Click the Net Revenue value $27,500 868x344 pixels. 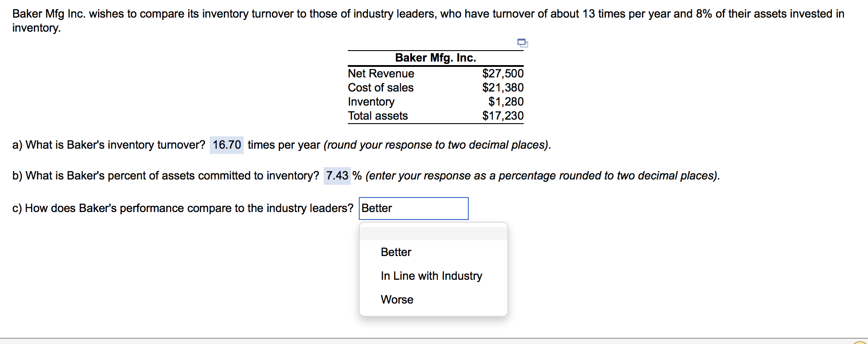pos(502,73)
